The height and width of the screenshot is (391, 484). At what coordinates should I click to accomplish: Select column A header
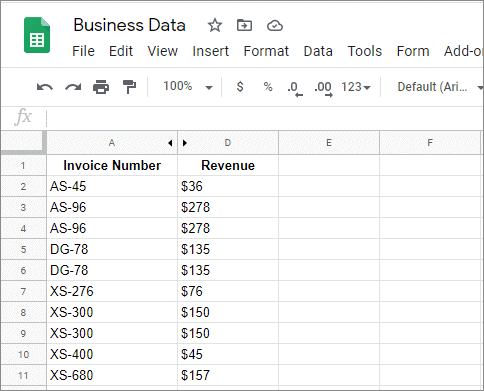coord(112,143)
